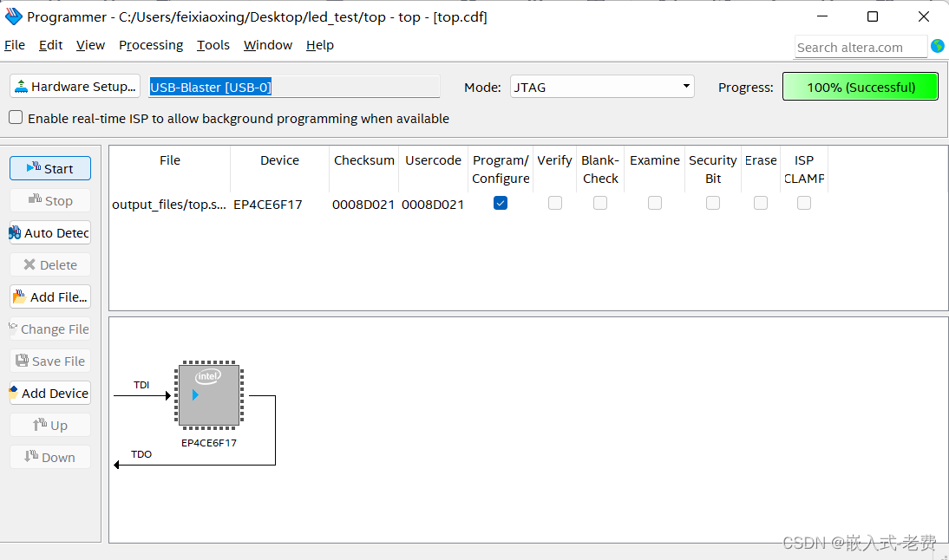
Task: Toggle the Program/Configure checkbox
Action: (x=501, y=203)
